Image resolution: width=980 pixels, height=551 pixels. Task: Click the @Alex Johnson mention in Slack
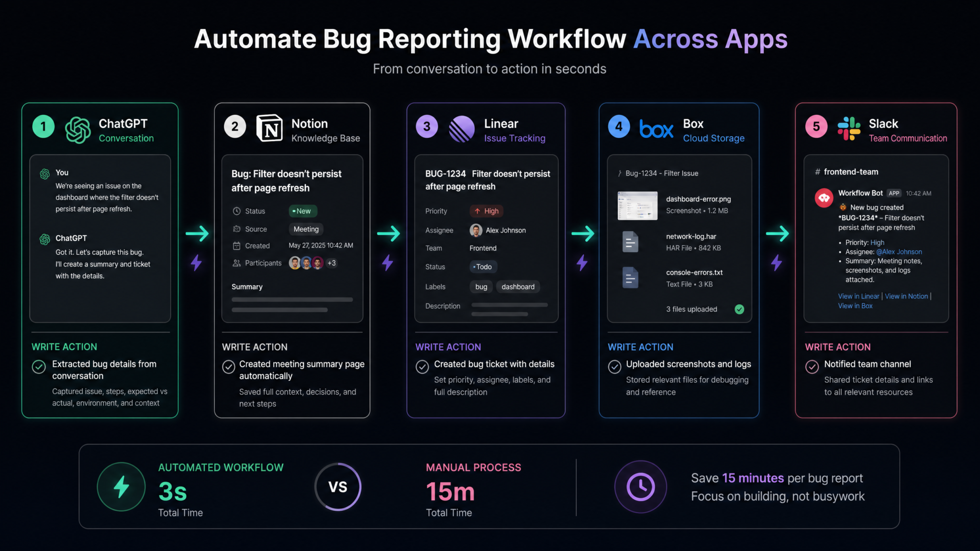click(x=899, y=252)
